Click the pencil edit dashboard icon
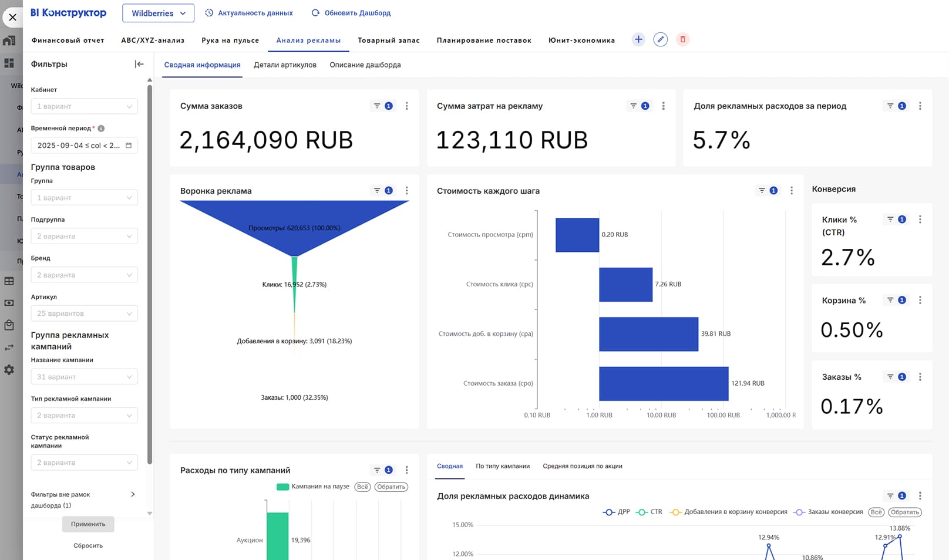949x560 pixels. tap(661, 39)
